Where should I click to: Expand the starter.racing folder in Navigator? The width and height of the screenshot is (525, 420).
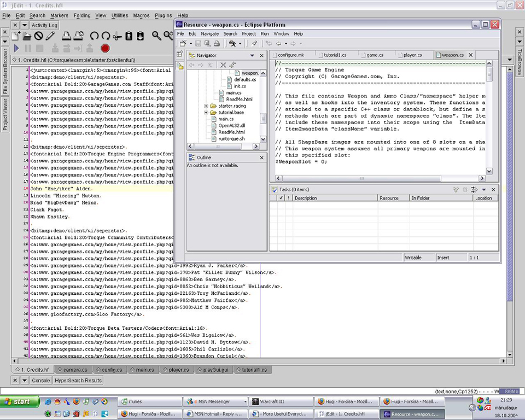tap(206, 106)
